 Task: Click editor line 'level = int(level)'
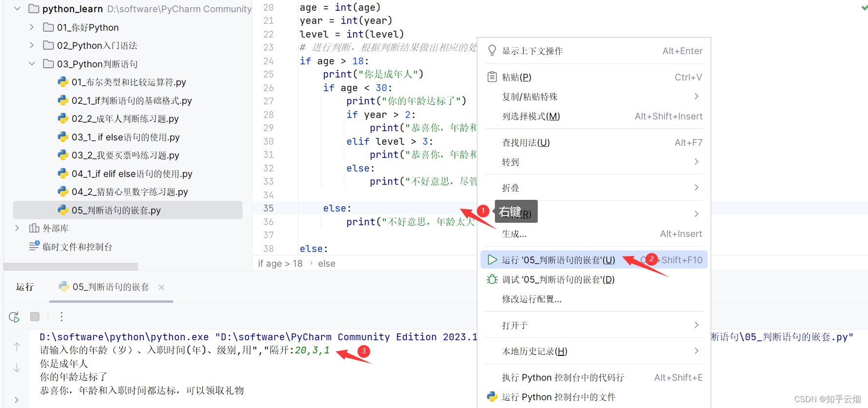coord(352,34)
